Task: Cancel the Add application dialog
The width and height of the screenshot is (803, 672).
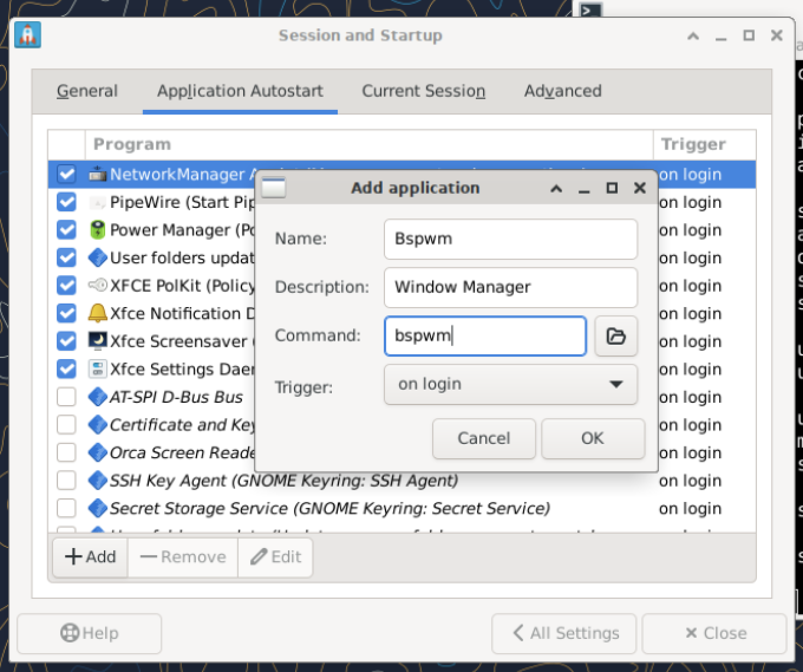Action: tap(484, 438)
